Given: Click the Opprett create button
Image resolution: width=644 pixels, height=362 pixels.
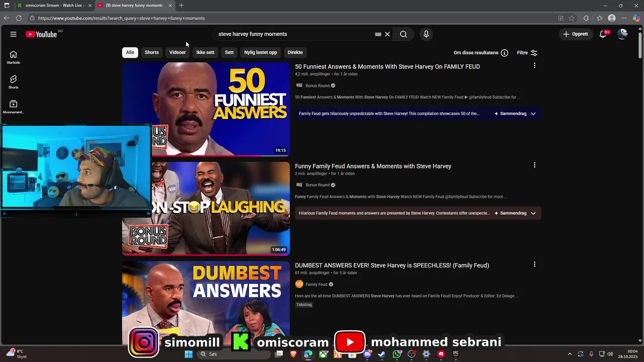Looking at the screenshot, I should (576, 34).
